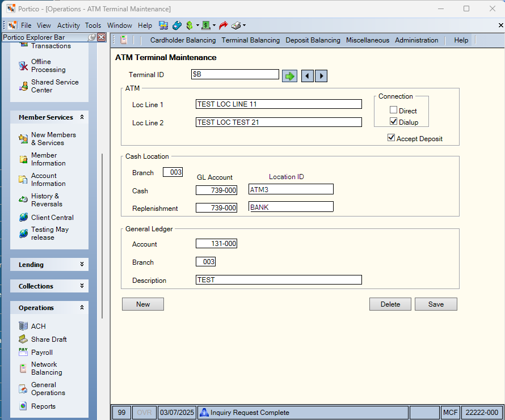Open the Tools menu
Viewport: 505px width, 420px height.
pos(92,26)
